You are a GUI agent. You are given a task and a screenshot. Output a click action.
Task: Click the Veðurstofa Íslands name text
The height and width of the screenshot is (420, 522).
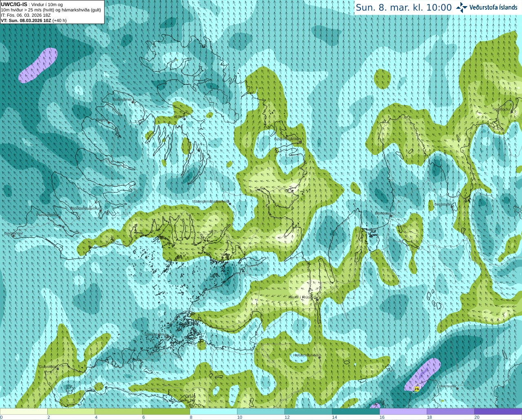pyautogui.click(x=493, y=7)
